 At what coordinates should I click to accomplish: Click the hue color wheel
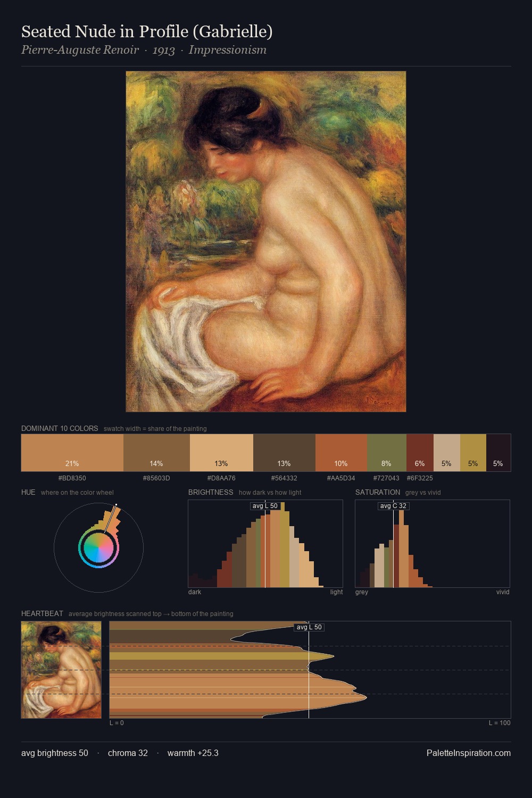coord(98,547)
